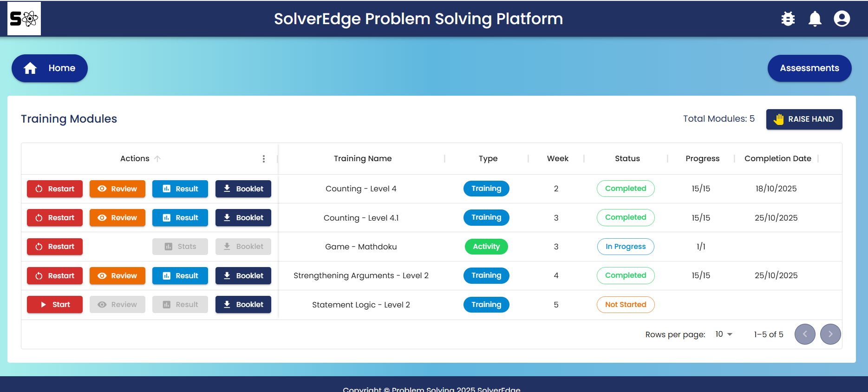868x392 pixels.
Task: Review the Counting - Level 4.1 module
Action: 117,218
